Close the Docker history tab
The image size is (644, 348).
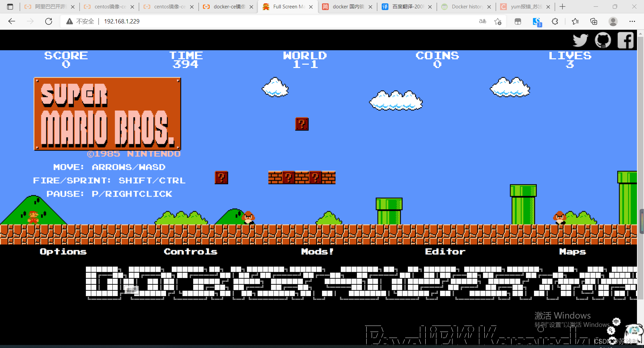[489, 7]
